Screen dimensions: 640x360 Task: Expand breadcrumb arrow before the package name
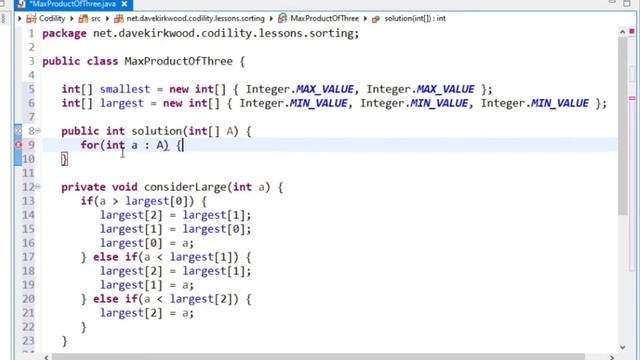pos(107,18)
